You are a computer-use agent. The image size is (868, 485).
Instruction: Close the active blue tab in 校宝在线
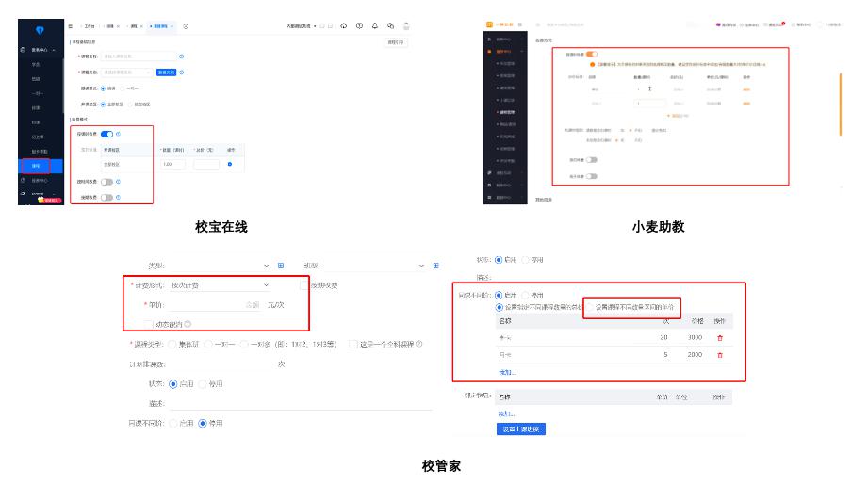pos(172,26)
